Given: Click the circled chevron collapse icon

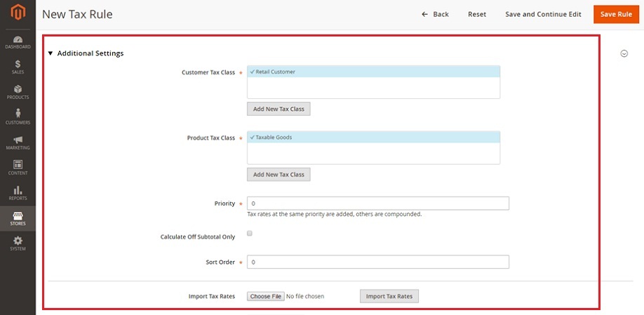Looking at the screenshot, I should coord(624,53).
